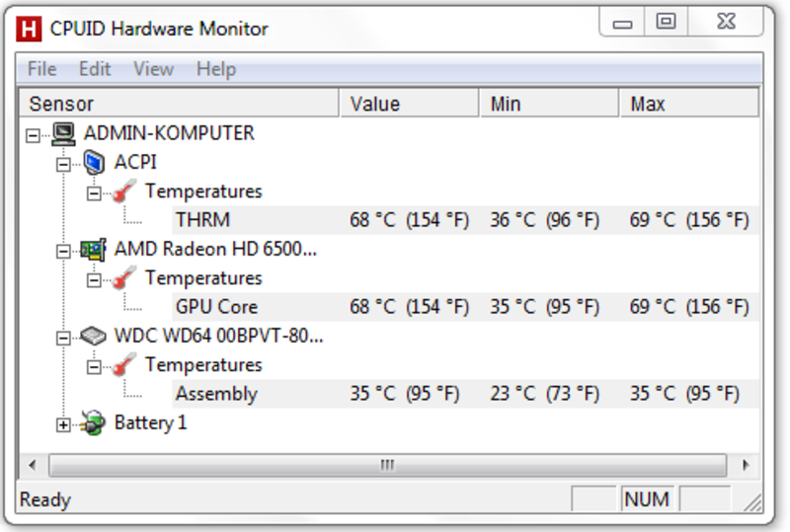Viewport: 790px width, 532px height.
Task: Click the right scroll arrow
Action: tap(746, 465)
